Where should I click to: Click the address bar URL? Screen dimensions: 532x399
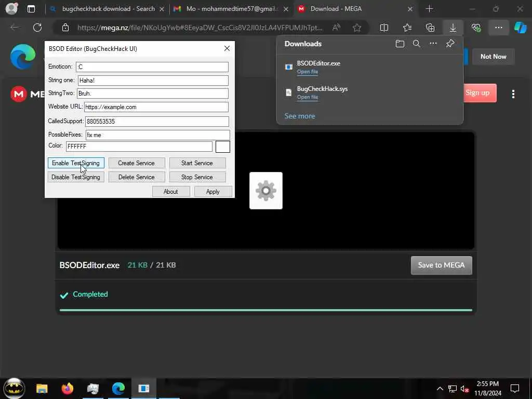(x=200, y=28)
